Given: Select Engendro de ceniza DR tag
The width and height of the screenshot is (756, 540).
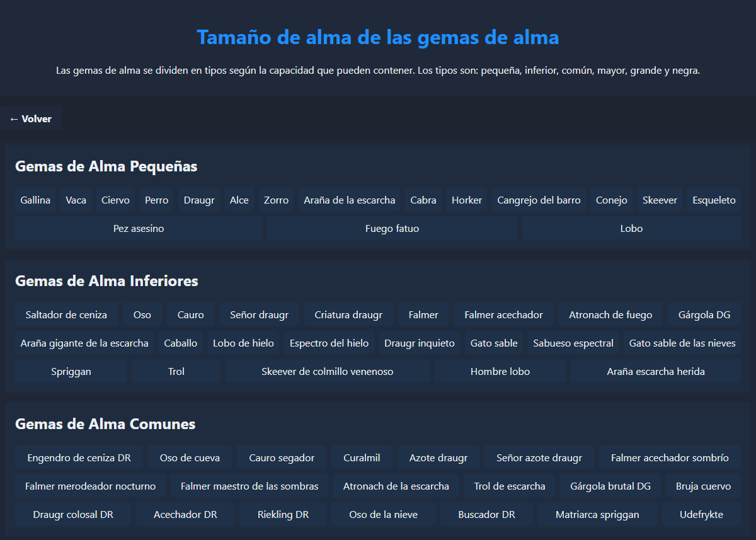Looking at the screenshot, I should 79,457.
